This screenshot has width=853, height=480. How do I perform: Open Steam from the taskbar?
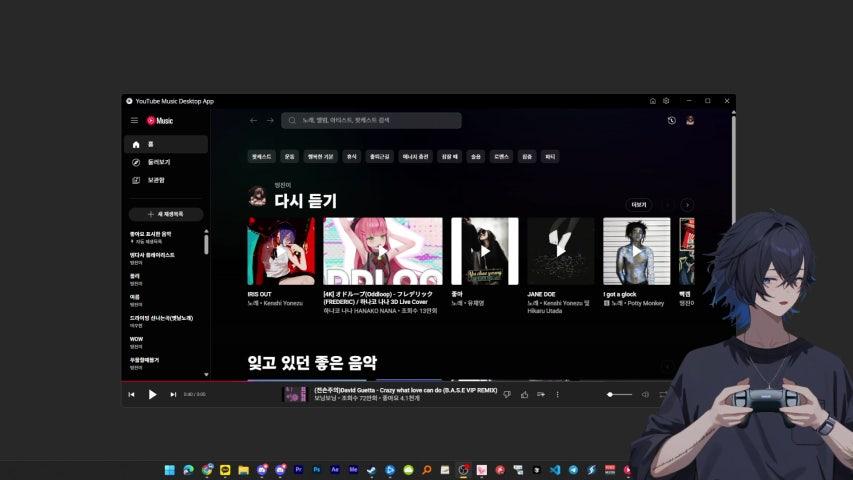pyautogui.click(x=372, y=470)
